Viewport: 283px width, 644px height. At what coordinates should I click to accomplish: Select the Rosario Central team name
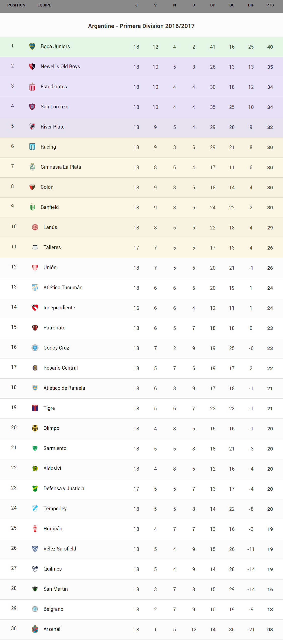[61, 368]
